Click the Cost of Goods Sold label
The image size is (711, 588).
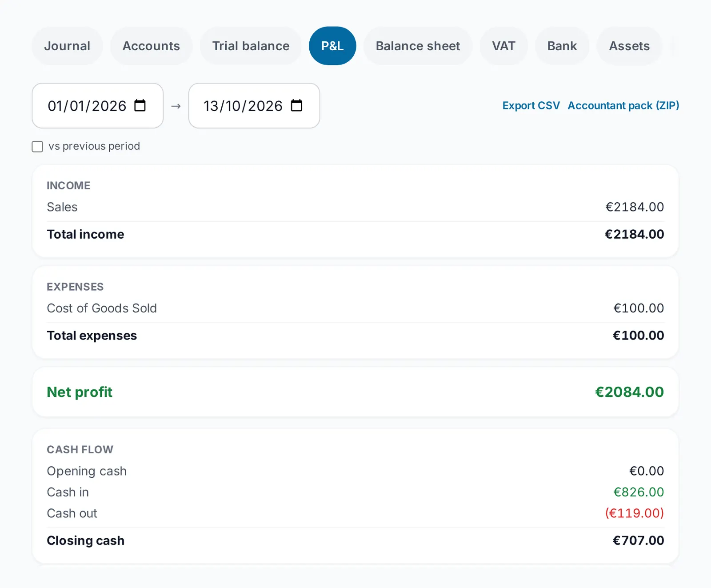(x=102, y=308)
